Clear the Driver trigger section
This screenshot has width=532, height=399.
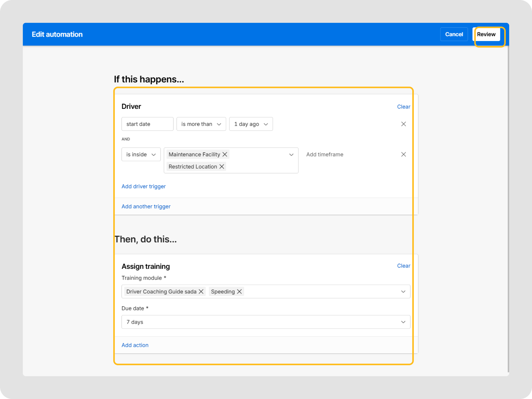point(403,107)
